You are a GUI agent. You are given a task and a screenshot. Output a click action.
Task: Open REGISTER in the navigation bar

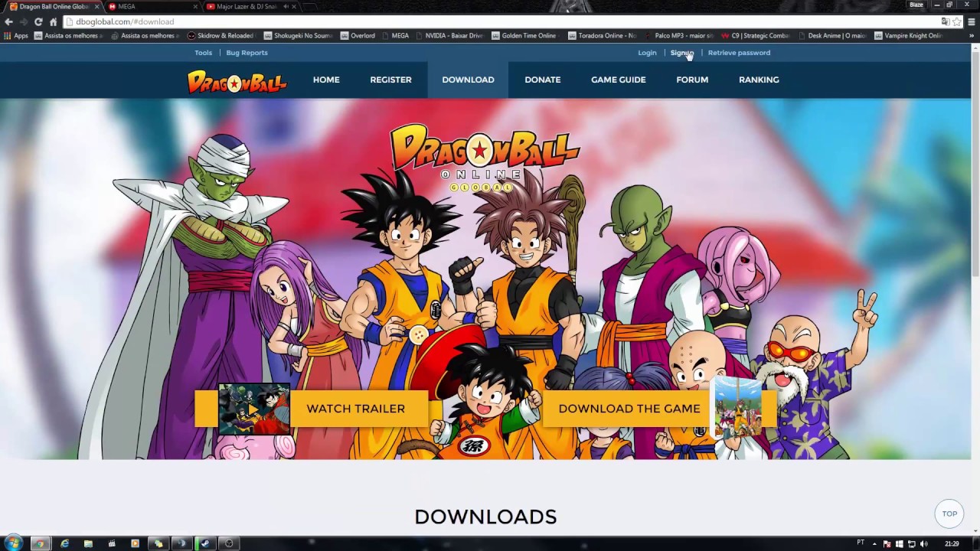pyautogui.click(x=390, y=80)
